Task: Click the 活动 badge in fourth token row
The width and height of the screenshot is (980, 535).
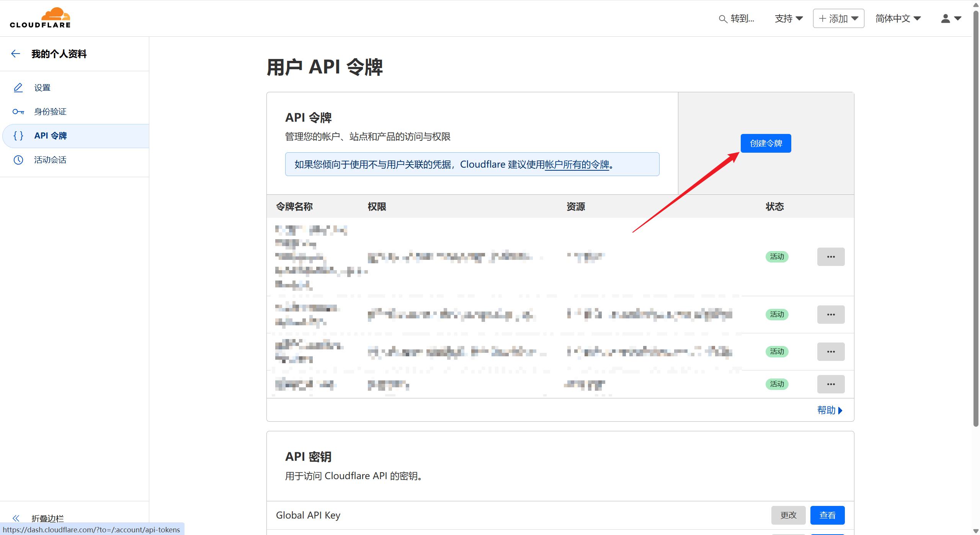Action: pyautogui.click(x=777, y=384)
